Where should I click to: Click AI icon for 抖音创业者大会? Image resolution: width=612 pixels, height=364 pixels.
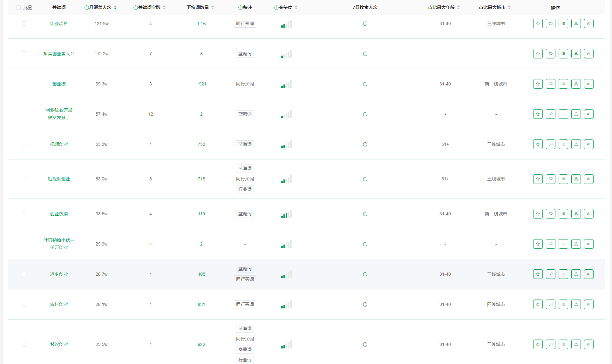588,54
